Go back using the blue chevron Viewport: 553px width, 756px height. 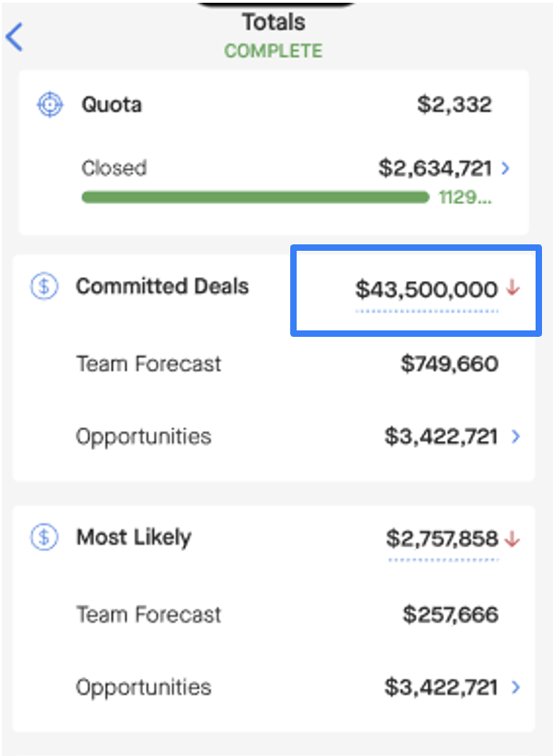[x=14, y=38]
